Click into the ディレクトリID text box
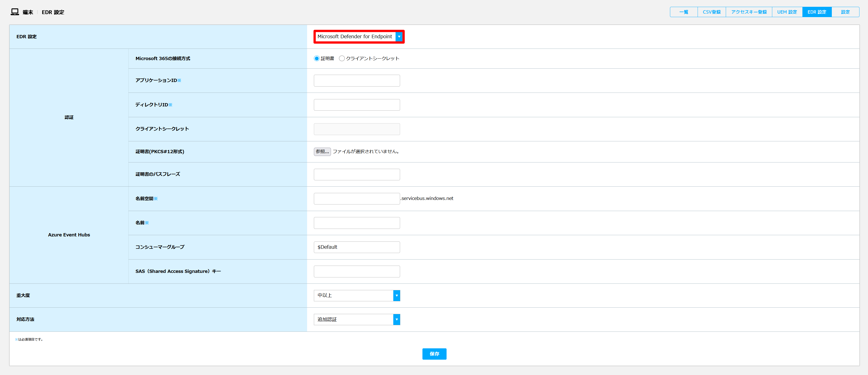Viewport: 868px width, 375px height. coord(357,105)
